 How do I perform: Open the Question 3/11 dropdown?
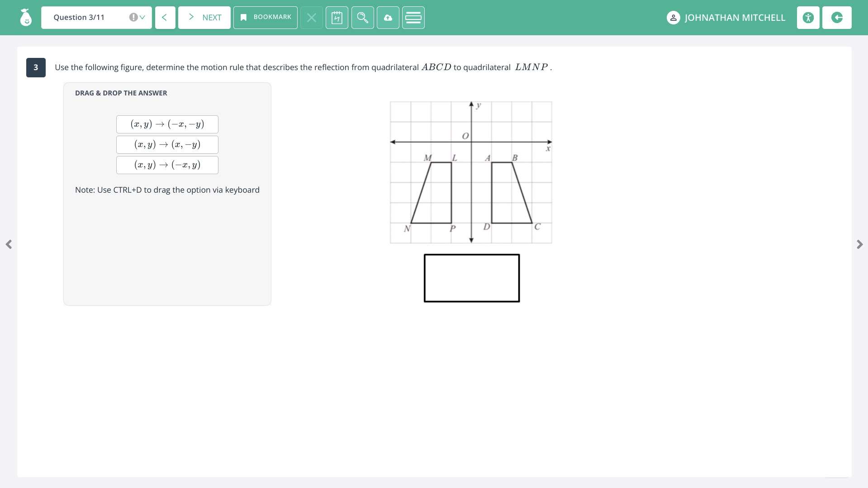96,18
